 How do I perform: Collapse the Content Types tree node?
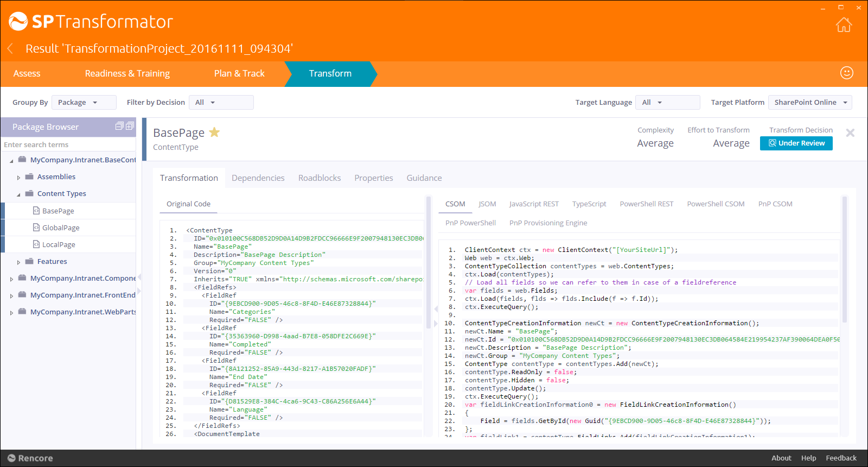(x=18, y=194)
